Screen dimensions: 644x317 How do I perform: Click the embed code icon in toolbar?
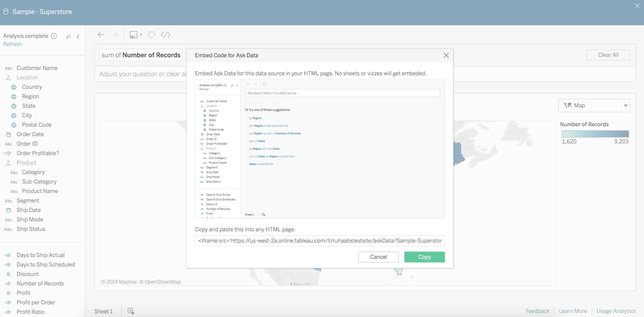click(166, 35)
